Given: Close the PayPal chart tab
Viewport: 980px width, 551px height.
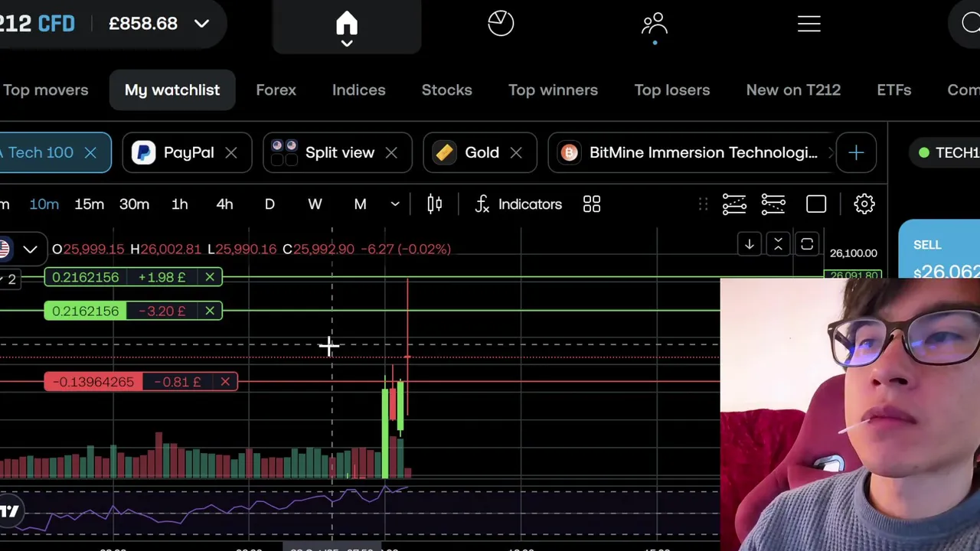Looking at the screenshot, I should pyautogui.click(x=231, y=152).
